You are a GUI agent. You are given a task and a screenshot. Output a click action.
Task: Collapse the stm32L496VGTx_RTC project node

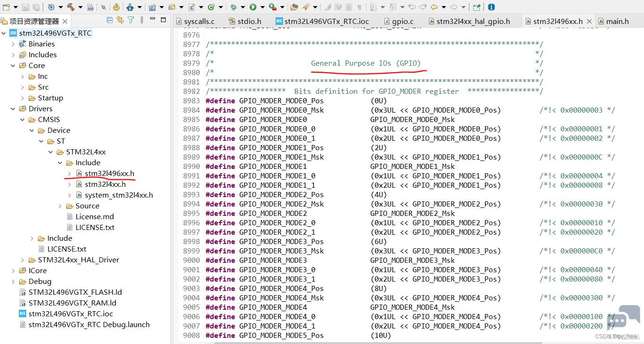[4, 33]
